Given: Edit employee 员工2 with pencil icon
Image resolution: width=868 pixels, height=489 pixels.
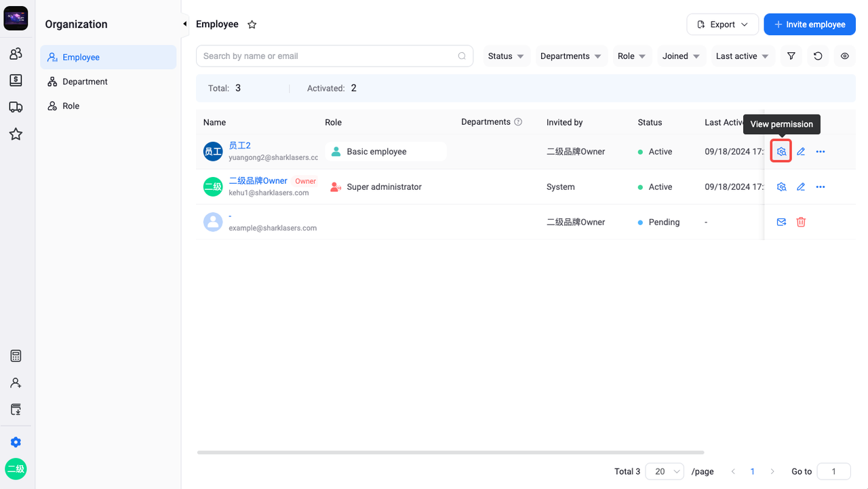Looking at the screenshot, I should tap(801, 151).
